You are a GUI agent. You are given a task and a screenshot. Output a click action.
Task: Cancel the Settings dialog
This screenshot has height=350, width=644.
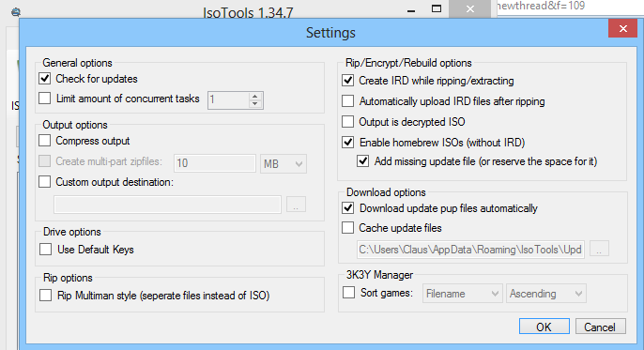click(x=601, y=327)
